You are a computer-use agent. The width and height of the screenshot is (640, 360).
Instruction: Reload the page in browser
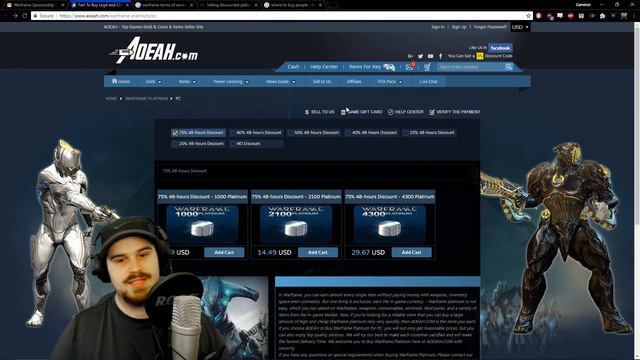[24, 16]
